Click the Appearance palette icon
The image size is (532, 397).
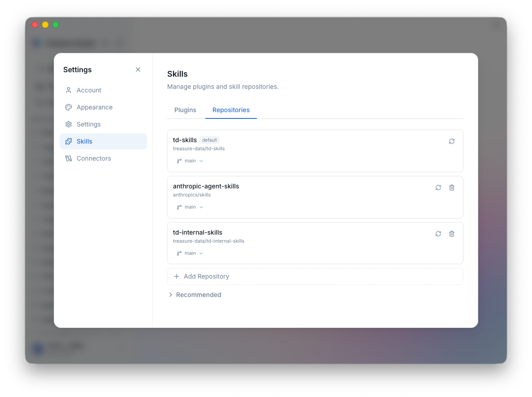point(69,107)
